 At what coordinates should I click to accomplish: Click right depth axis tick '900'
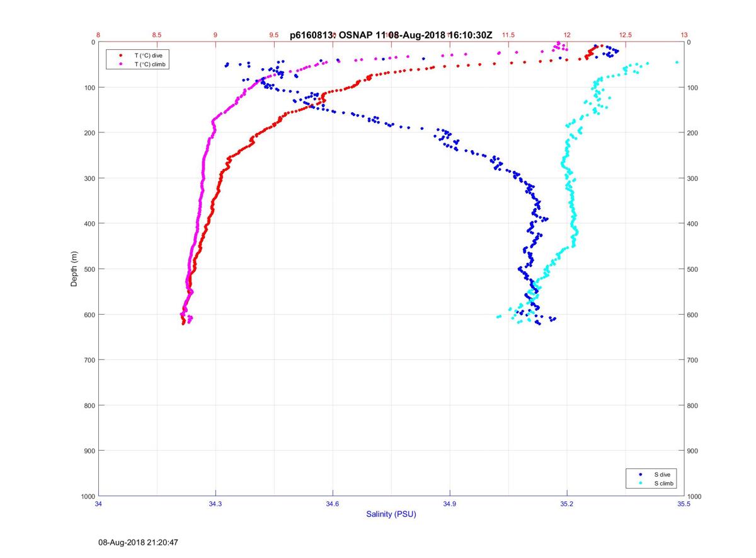tap(693, 451)
